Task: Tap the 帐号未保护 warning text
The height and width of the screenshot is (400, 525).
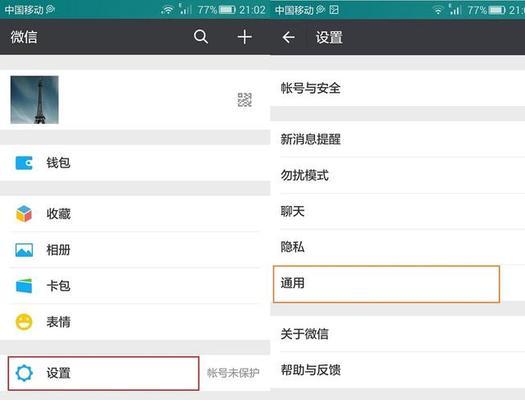Action: point(233,373)
